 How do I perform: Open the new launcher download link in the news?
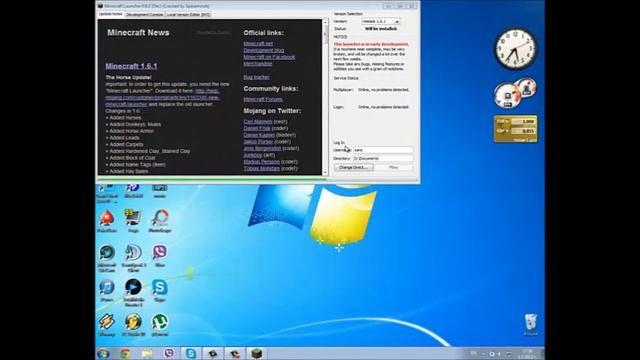point(163,98)
